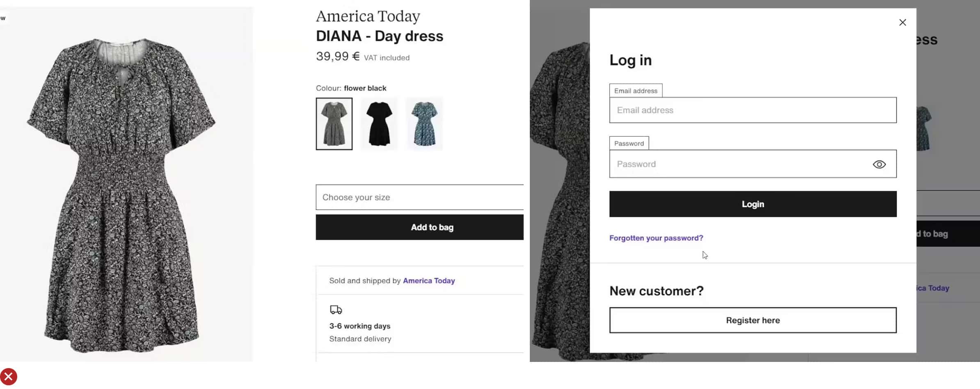Click the delivery truck icon
The width and height of the screenshot is (980, 389).
coord(336,309)
